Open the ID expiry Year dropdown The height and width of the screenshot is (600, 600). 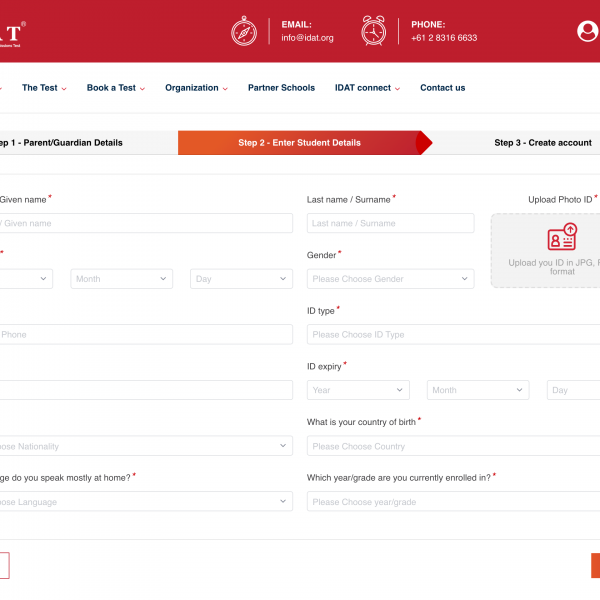tap(358, 390)
